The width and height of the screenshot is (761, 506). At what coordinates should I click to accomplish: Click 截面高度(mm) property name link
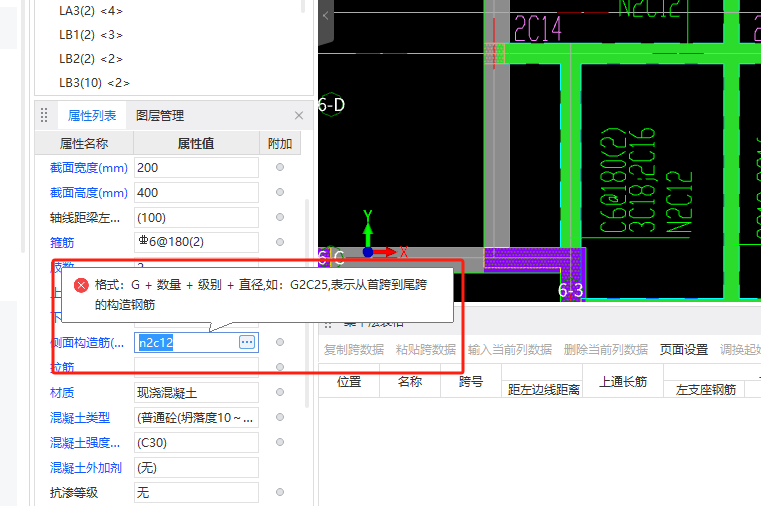pos(89,193)
